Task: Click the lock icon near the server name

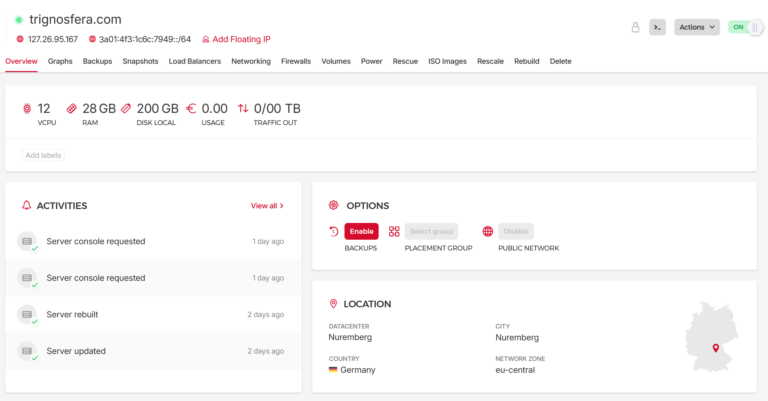Action: tap(635, 27)
